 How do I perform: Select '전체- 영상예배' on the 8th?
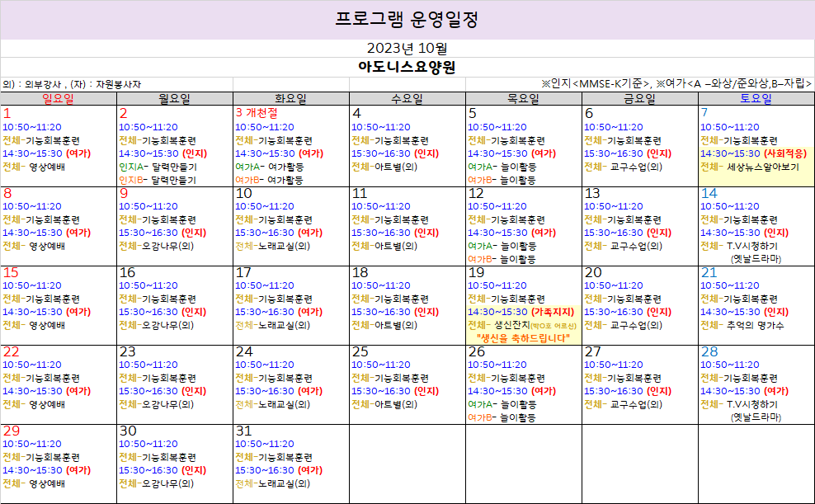pos(34,247)
